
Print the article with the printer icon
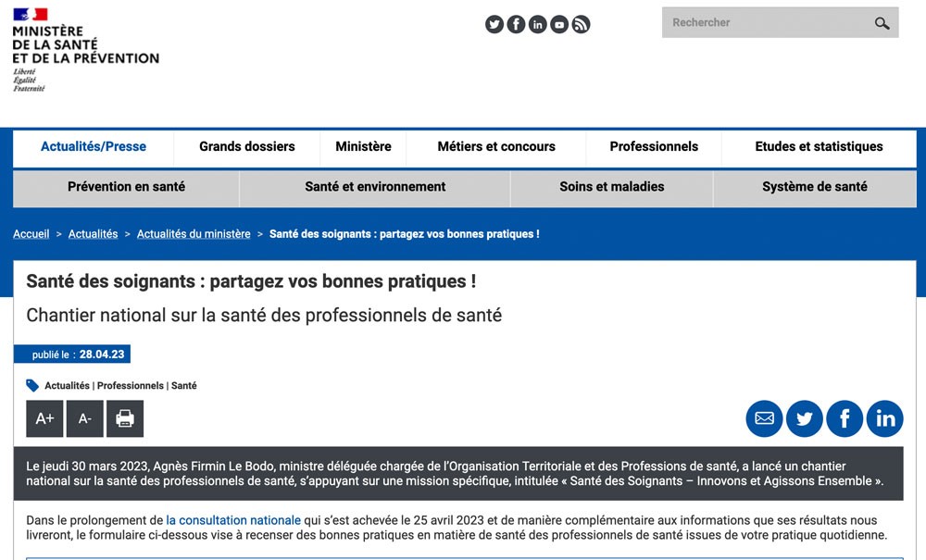pos(125,418)
